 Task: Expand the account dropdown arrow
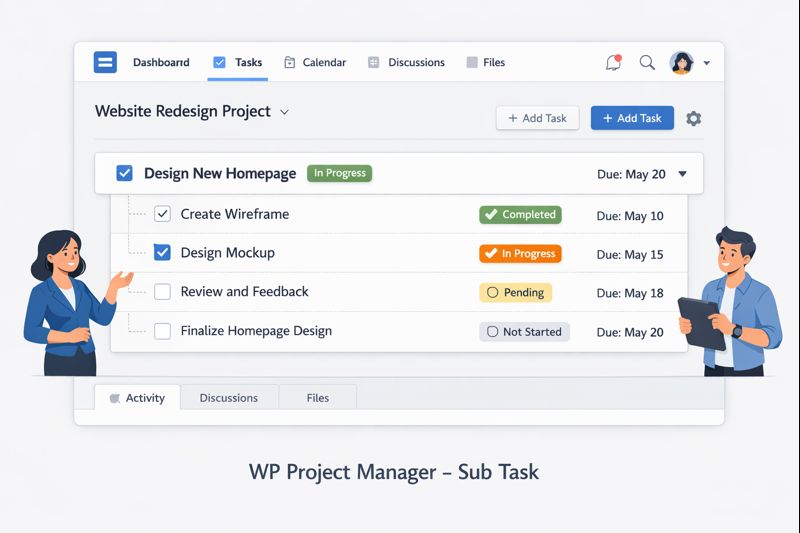point(707,63)
